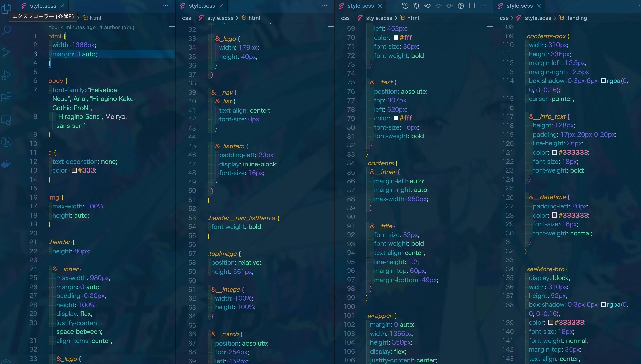Viewport: 641px width, 364px height.
Task: Click the #333 color swatch on line 13
Action: [74, 170]
